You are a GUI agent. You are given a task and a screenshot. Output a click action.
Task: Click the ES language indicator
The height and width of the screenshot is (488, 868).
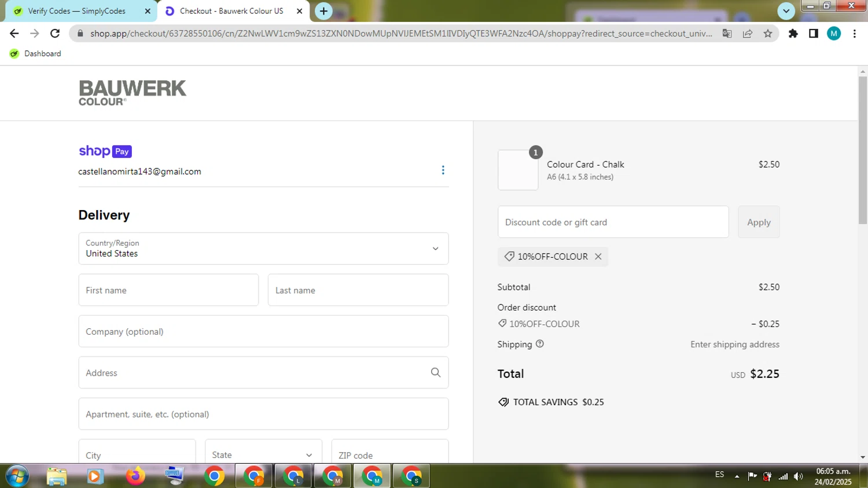pos(719,475)
